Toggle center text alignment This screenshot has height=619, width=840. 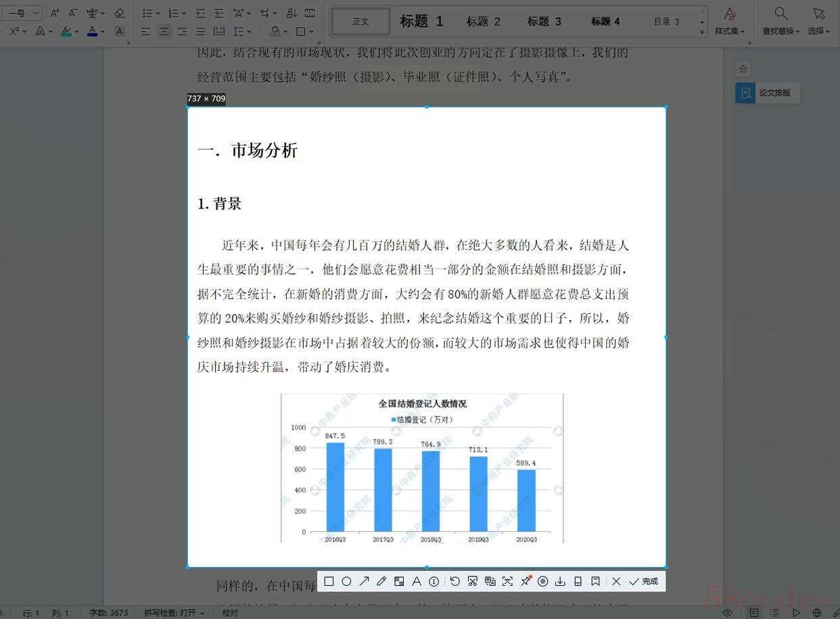point(164,31)
